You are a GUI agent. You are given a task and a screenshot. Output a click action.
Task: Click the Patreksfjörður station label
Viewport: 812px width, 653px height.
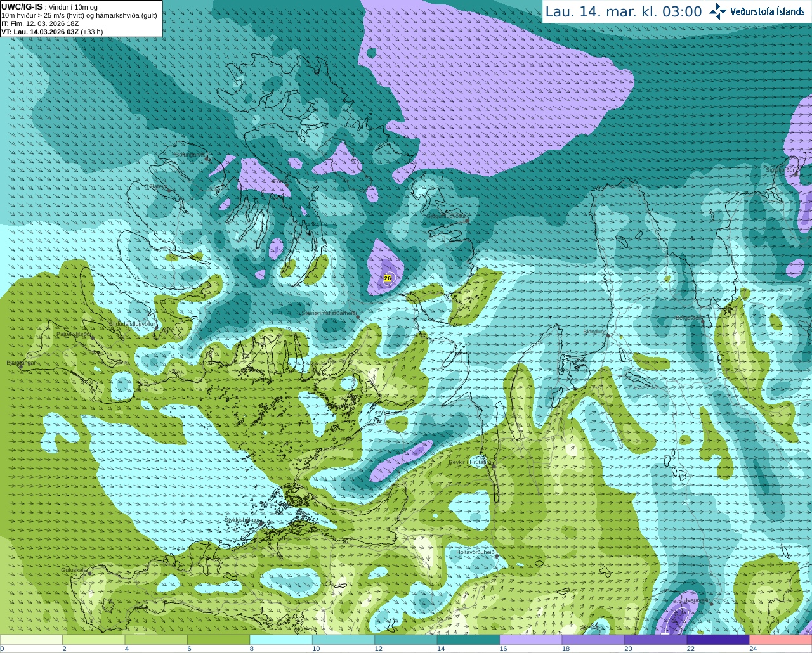[x=74, y=333]
